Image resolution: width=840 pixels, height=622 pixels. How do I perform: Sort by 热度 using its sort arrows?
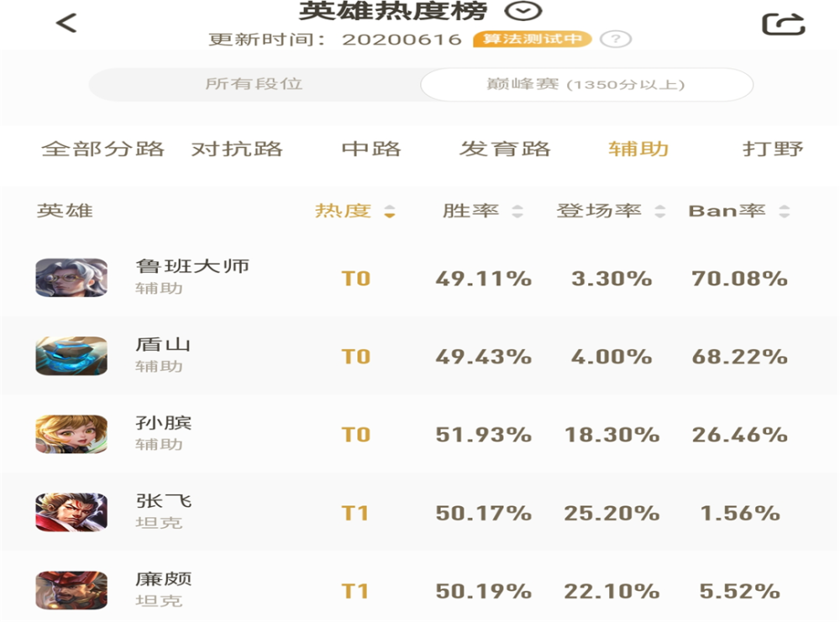pyautogui.click(x=390, y=212)
